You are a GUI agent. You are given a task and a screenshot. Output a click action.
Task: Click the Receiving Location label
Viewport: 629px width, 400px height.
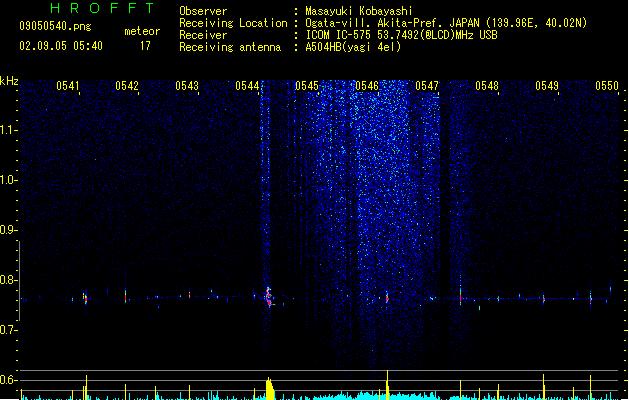(x=233, y=23)
